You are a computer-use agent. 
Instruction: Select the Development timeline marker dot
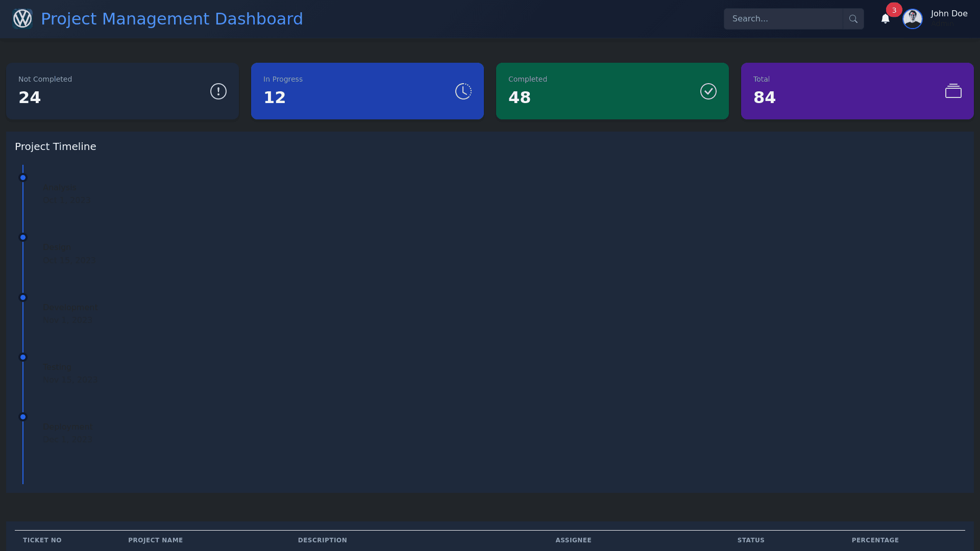tap(23, 297)
